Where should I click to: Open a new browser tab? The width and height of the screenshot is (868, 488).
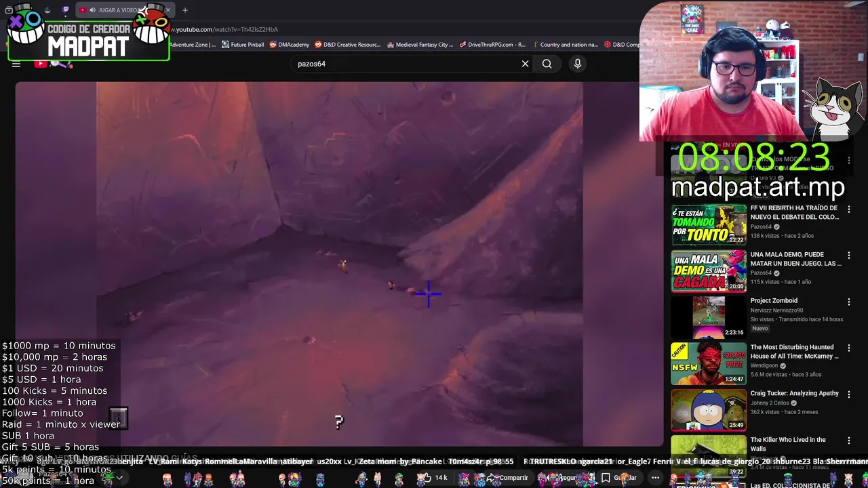click(x=184, y=10)
